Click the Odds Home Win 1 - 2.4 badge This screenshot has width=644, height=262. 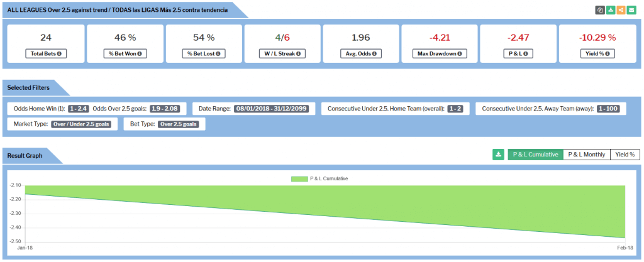tap(79, 109)
